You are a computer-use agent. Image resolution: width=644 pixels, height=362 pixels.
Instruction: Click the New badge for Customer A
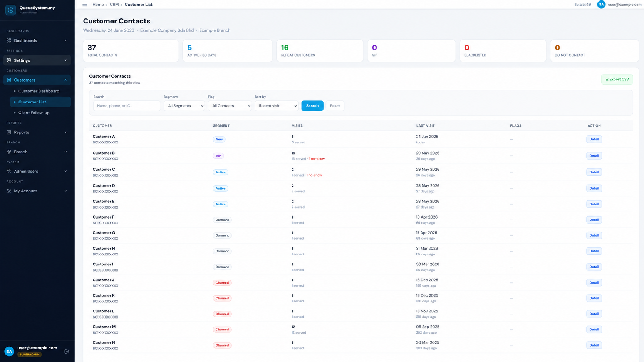(x=219, y=139)
